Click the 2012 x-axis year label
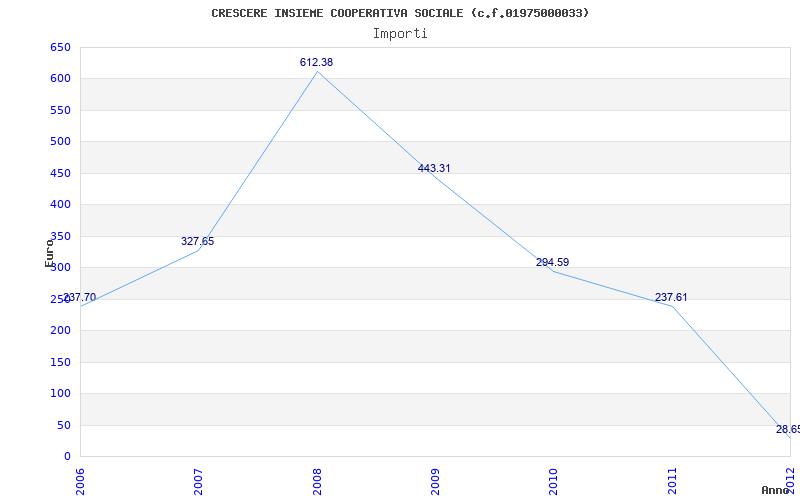800x500 pixels. tap(790, 481)
